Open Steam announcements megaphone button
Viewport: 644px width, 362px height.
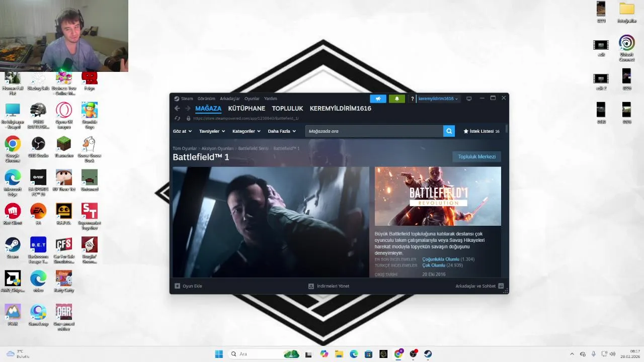[x=378, y=99]
